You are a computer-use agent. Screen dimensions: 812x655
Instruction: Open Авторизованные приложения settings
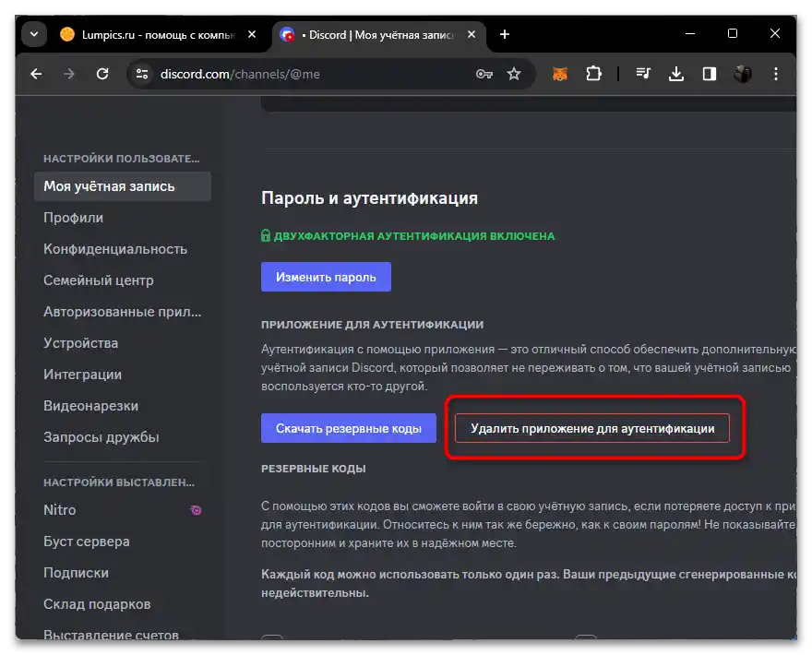tap(122, 312)
